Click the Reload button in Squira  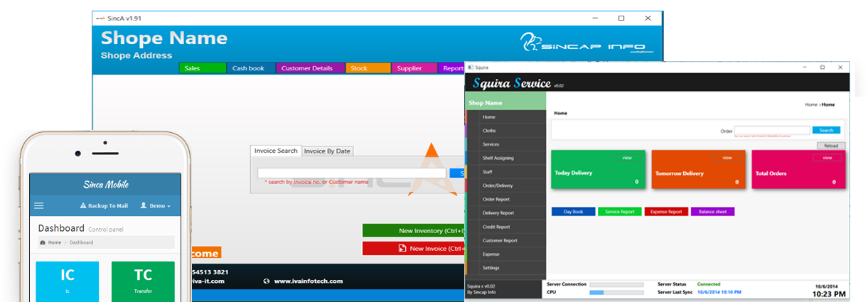(x=831, y=146)
